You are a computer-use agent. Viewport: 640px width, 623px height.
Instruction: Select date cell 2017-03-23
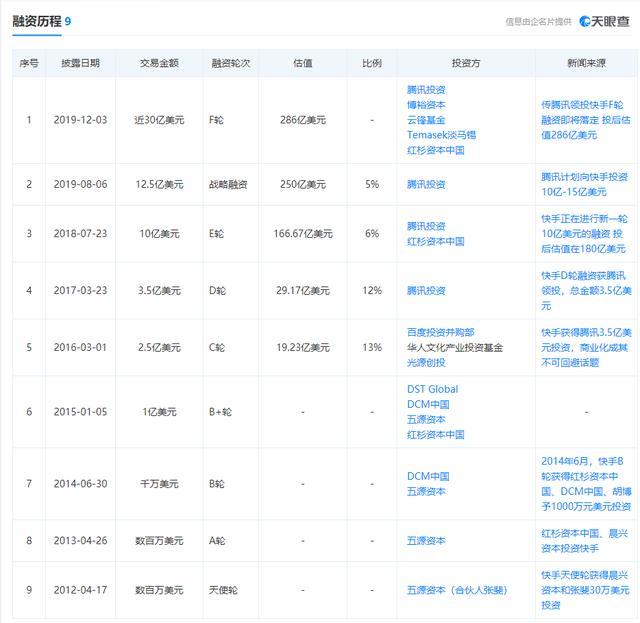[x=80, y=291]
